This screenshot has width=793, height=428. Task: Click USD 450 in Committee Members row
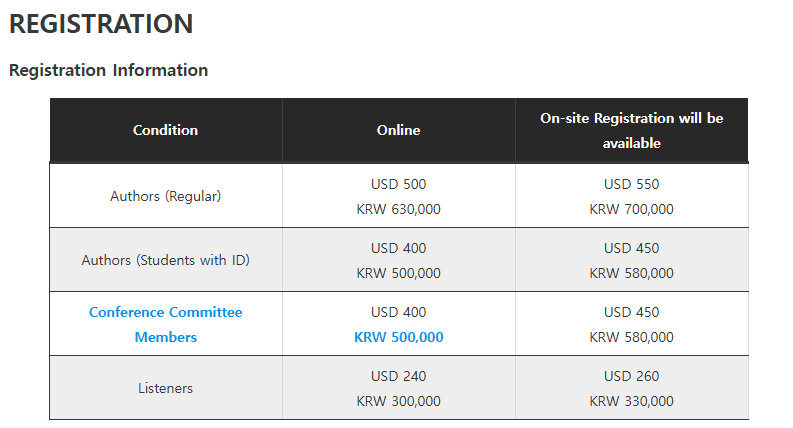click(632, 312)
